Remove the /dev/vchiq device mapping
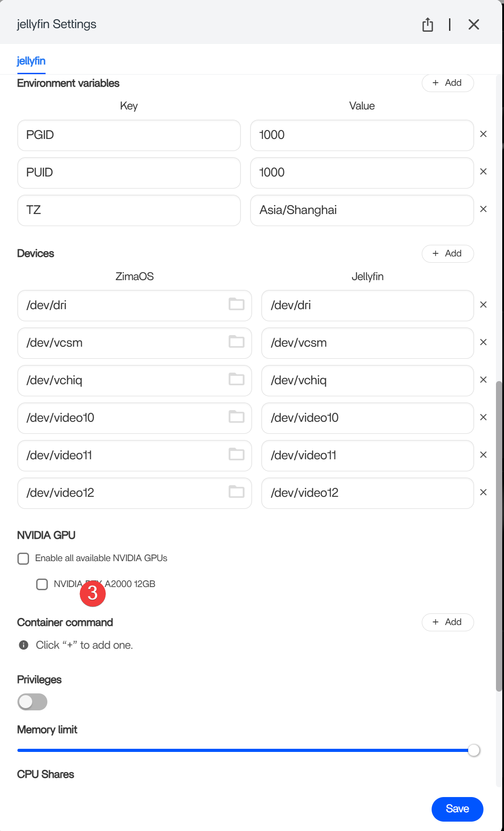Image resolution: width=504 pixels, height=831 pixels. point(483,380)
